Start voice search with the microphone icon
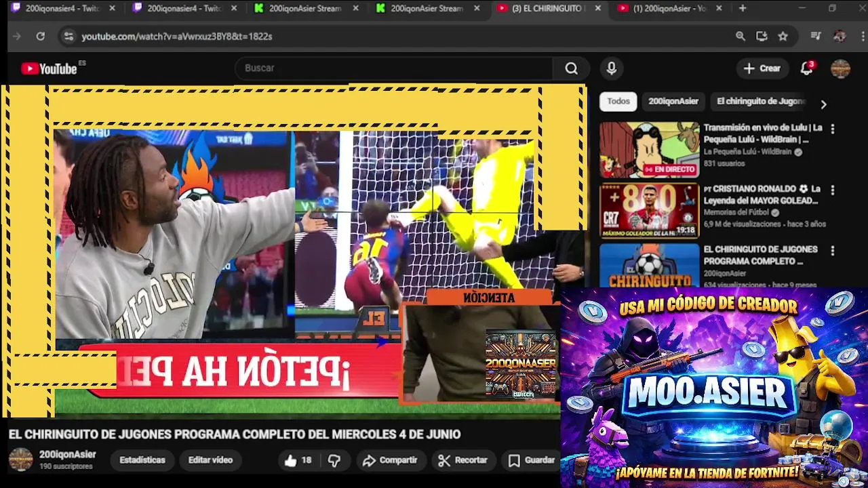 click(x=611, y=68)
